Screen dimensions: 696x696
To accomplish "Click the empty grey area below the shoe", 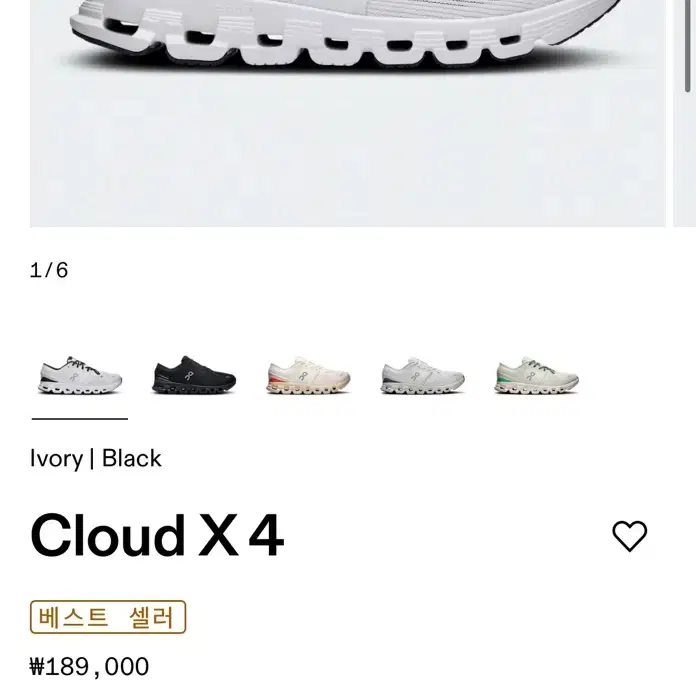I will coord(347,160).
